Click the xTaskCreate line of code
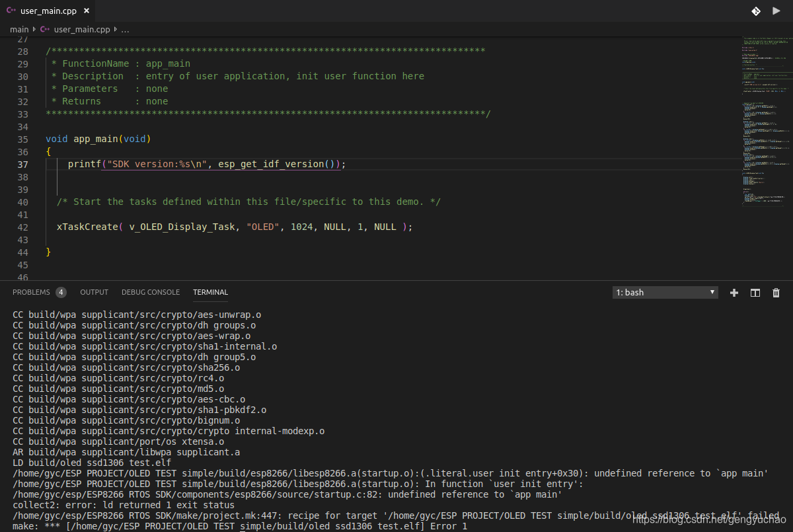Image resolution: width=793 pixels, height=532 pixels. click(x=235, y=227)
